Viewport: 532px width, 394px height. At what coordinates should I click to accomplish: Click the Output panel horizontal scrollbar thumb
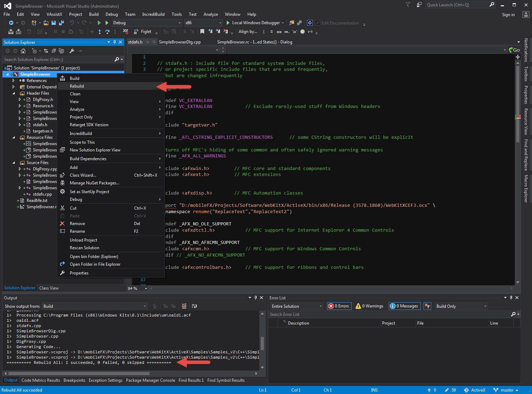coord(79,373)
